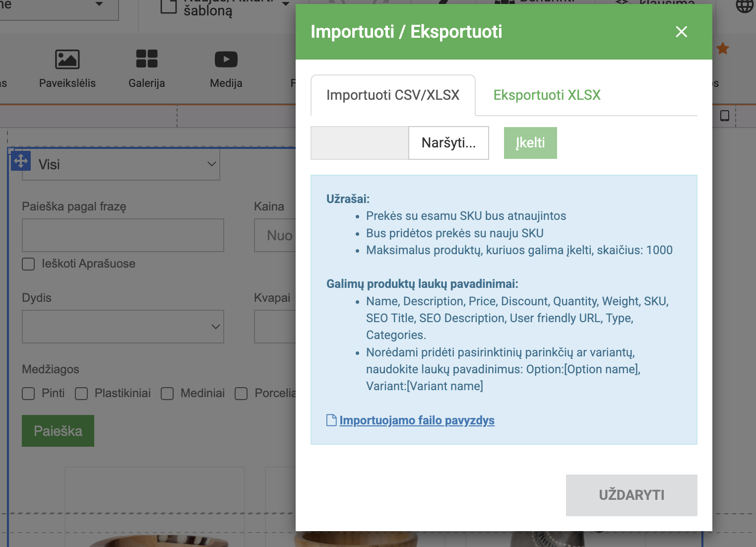Tick the Mediniai checkbox

[x=167, y=394]
